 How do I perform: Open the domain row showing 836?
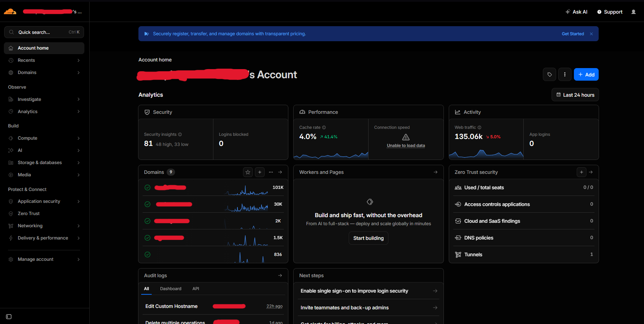(x=213, y=255)
